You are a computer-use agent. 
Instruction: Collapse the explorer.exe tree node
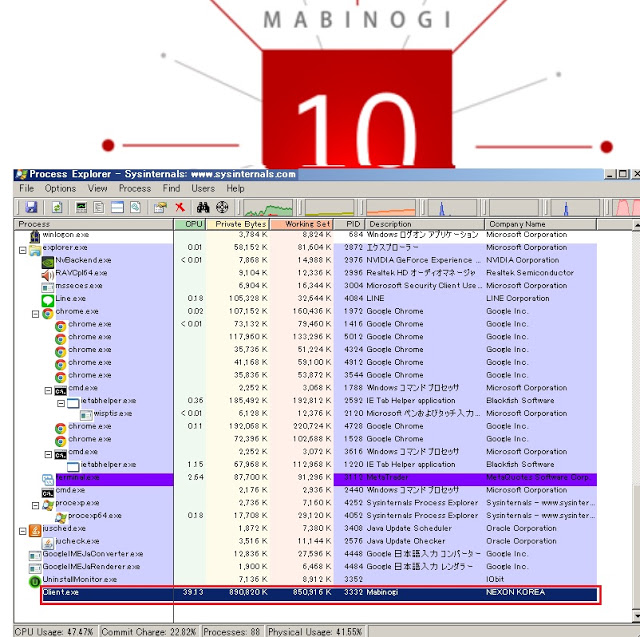(23, 250)
